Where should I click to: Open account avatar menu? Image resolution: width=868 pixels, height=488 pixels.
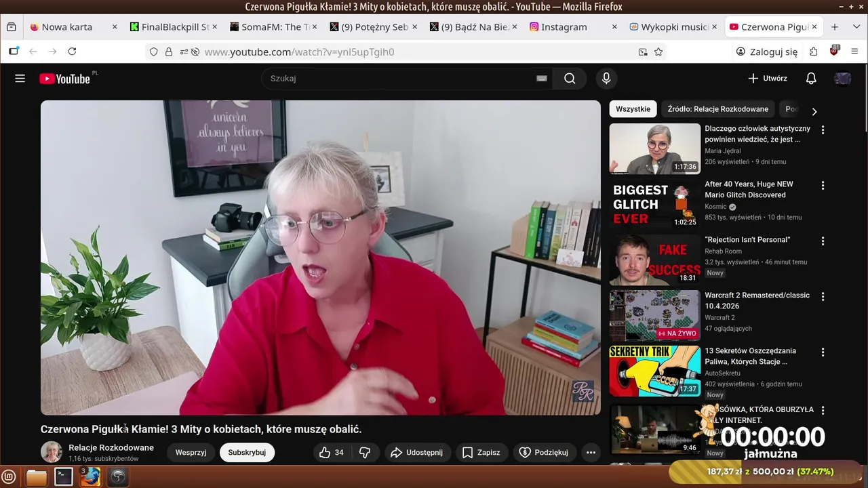click(x=843, y=79)
